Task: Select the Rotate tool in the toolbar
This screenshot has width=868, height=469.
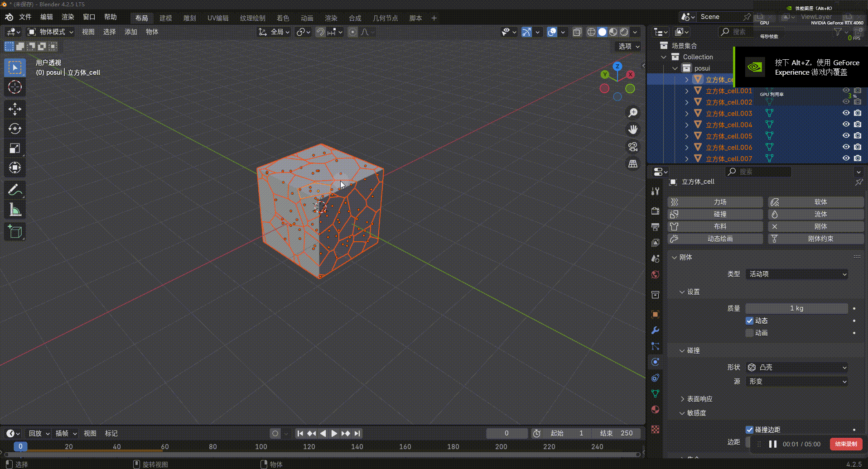Action: tap(14, 129)
